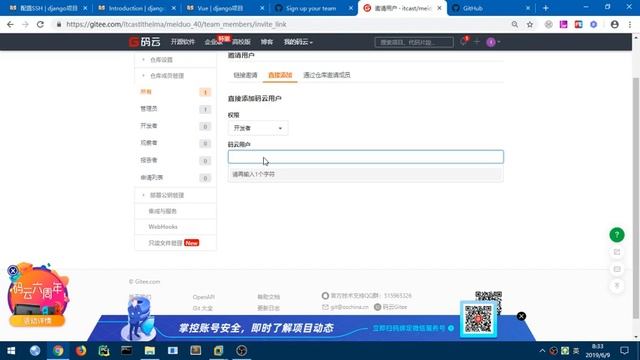Image resolution: width=640 pixels, height=360 pixels.
Task: Click the external-link floating icon below help
Action: 617,252
